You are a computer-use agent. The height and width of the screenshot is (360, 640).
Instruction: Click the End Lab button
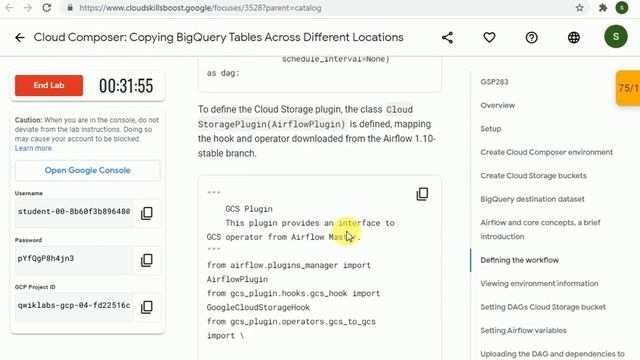coord(49,85)
